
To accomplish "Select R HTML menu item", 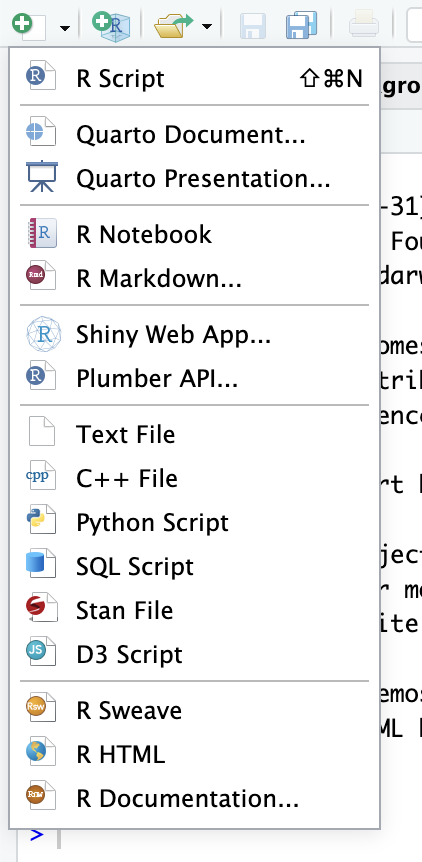I will 195,754.
